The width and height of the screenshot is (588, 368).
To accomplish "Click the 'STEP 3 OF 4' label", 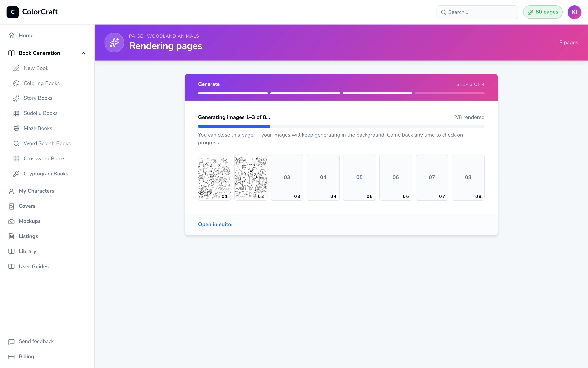I will pyautogui.click(x=470, y=84).
